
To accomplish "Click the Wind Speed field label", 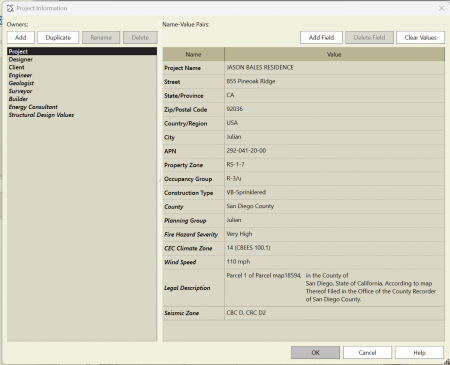I will 180,262.
